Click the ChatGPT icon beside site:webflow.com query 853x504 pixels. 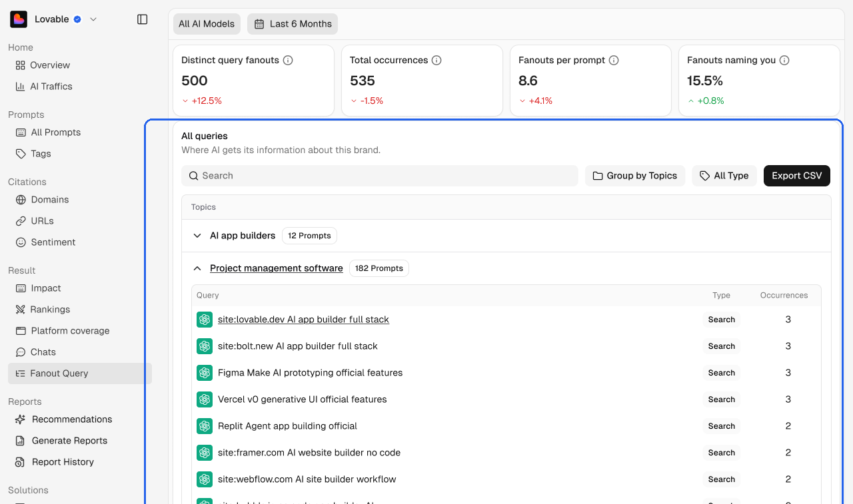pos(205,479)
